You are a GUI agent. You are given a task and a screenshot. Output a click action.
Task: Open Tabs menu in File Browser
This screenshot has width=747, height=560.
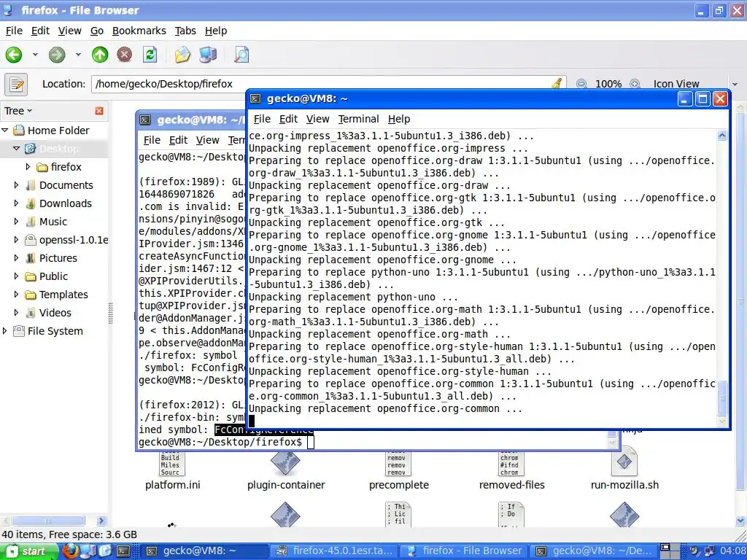tap(185, 31)
